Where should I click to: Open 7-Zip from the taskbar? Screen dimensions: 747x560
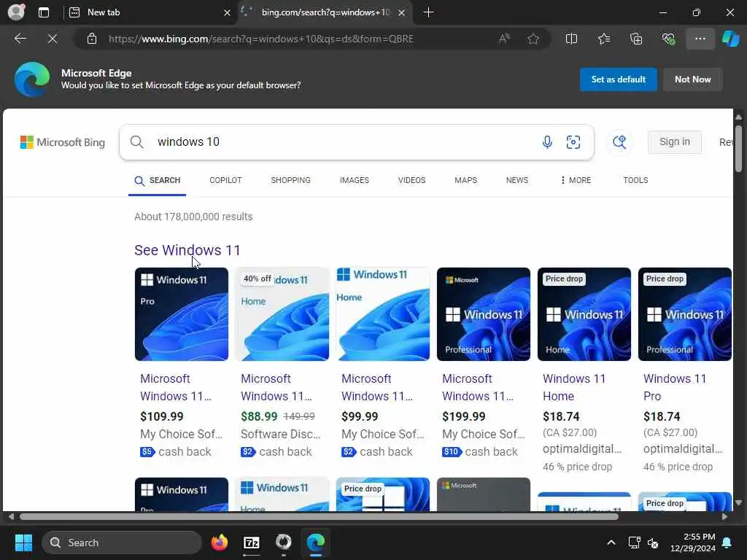(252, 542)
